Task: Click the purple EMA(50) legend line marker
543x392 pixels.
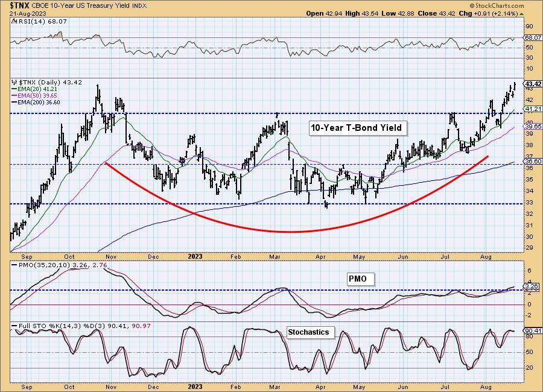Action: point(14,95)
